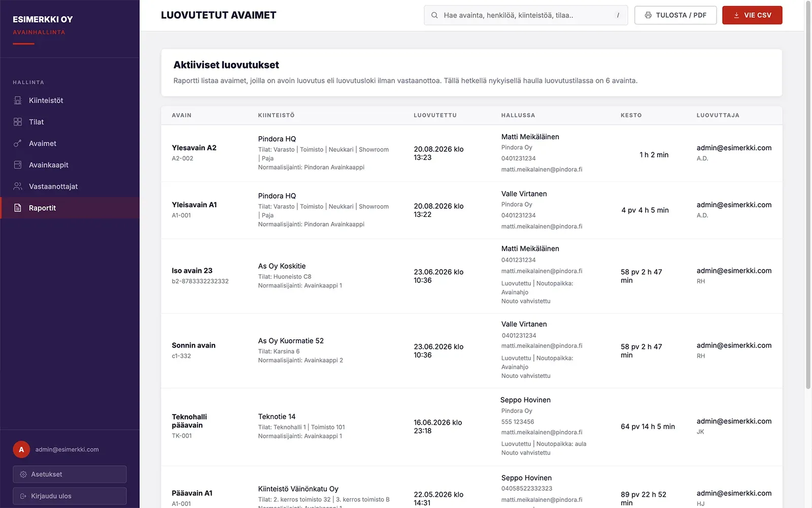Click the Esimerkki Oy brand title
Viewport: 812px width, 508px height.
[43, 19]
